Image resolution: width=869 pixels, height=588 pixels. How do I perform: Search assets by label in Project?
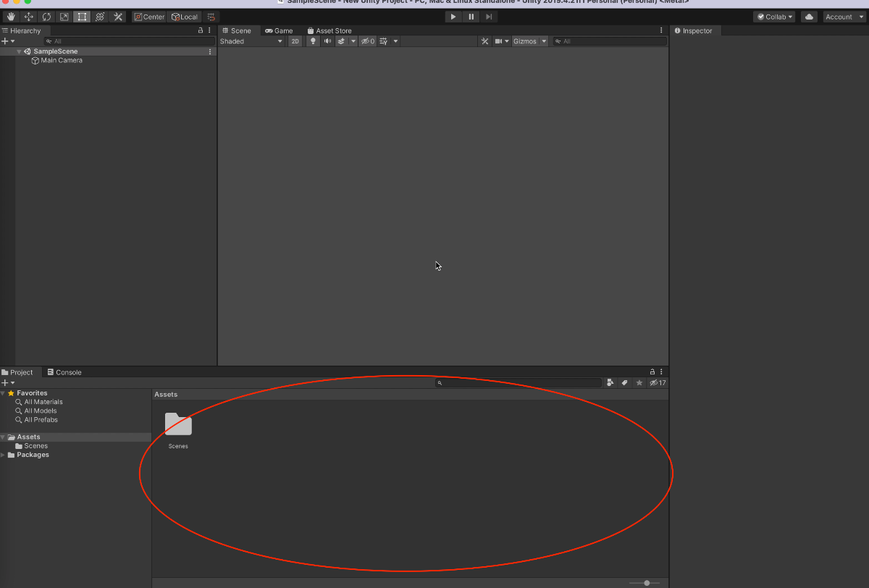click(625, 382)
